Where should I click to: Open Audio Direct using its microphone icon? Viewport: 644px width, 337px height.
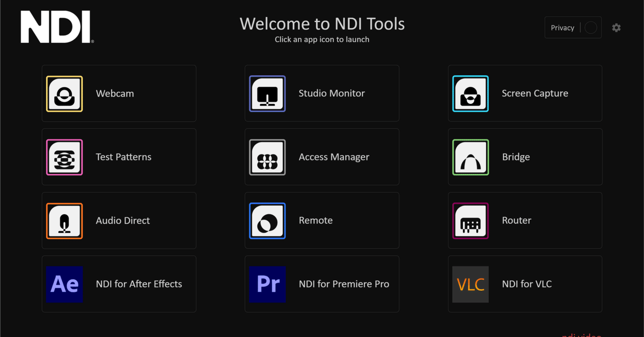coord(64,220)
